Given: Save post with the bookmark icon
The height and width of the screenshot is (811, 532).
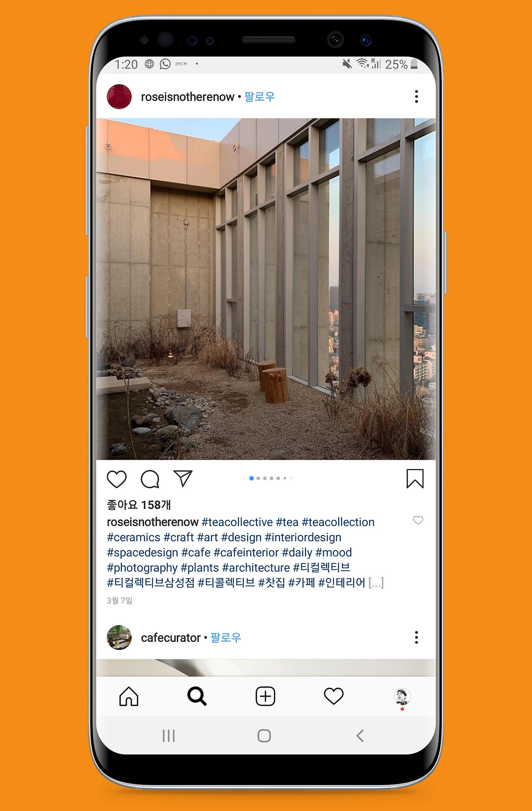Looking at the screenshot, I should (415, 478).
